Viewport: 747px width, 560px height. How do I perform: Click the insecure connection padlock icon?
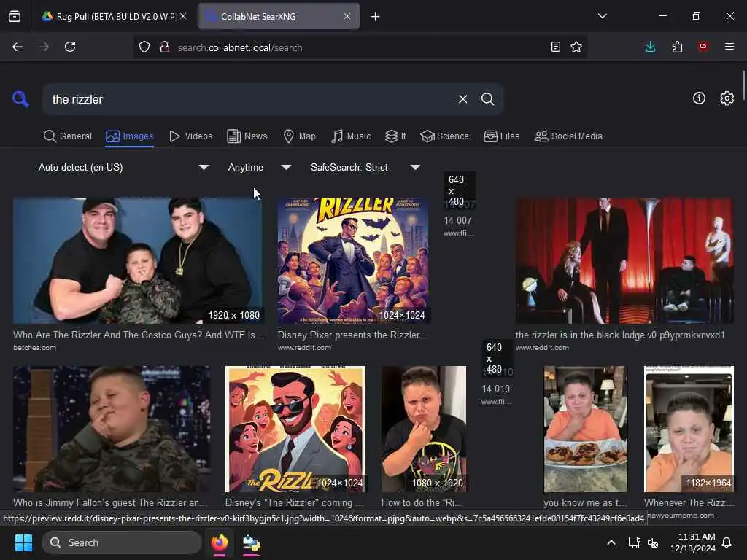165,47
